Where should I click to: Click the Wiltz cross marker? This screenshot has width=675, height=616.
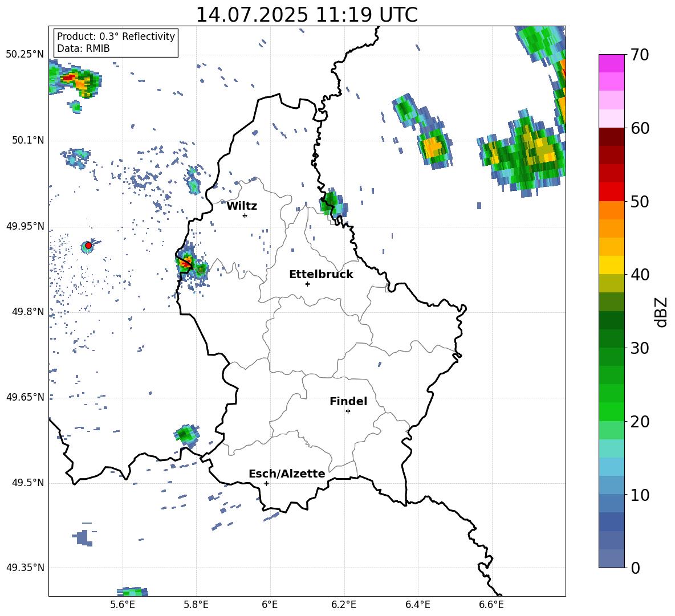click(245, 215)
